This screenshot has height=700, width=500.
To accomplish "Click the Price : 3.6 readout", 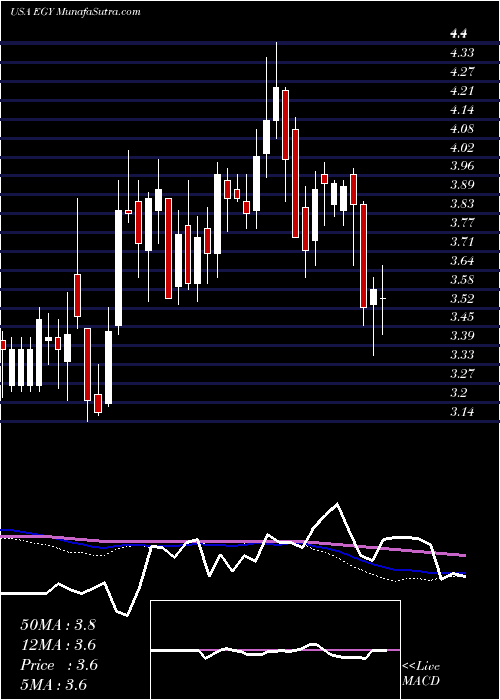I will [59, 665].
